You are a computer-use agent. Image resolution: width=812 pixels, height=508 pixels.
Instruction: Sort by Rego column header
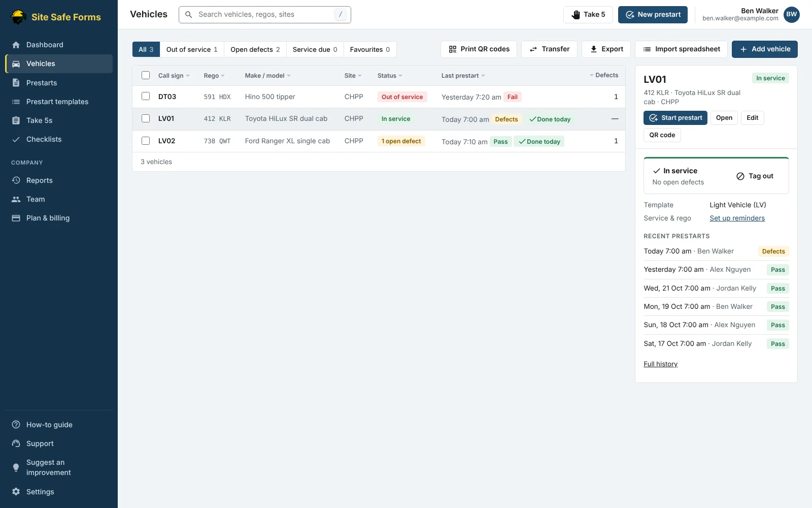coord(214,76)
